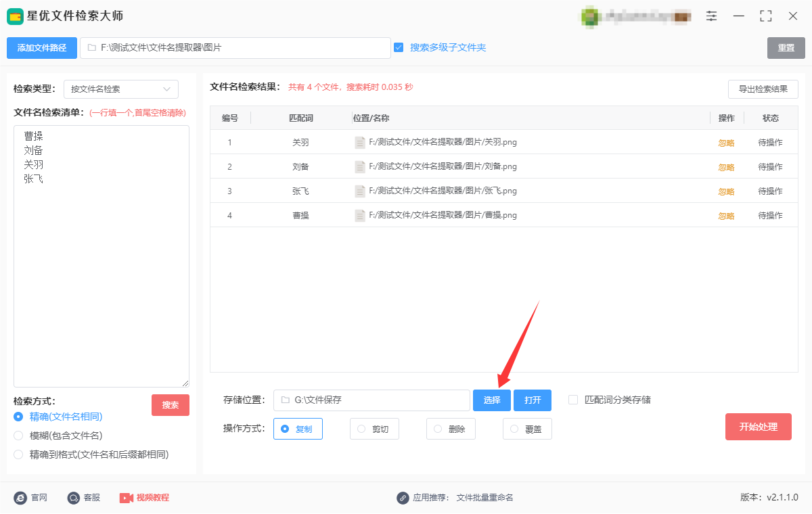
Task: Open the 检索类型 按文件名检索 dropdown
Action: click(121, 89)
